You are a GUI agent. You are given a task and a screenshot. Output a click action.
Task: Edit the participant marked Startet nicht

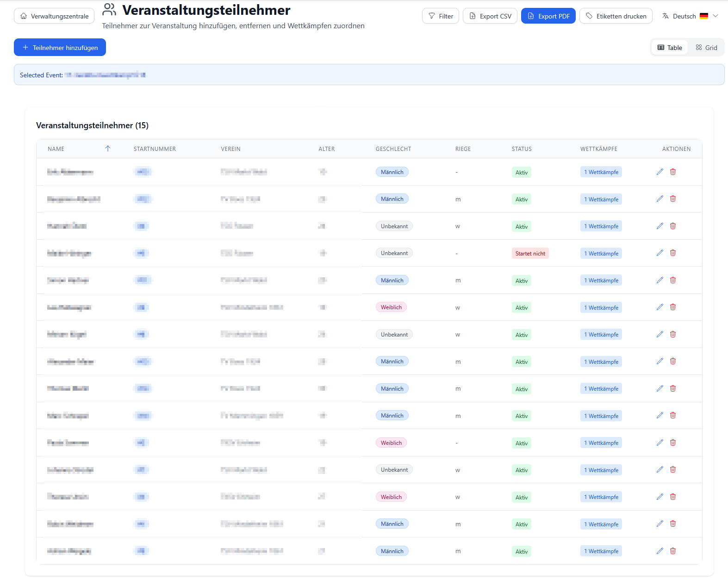[x=660, y=253]
